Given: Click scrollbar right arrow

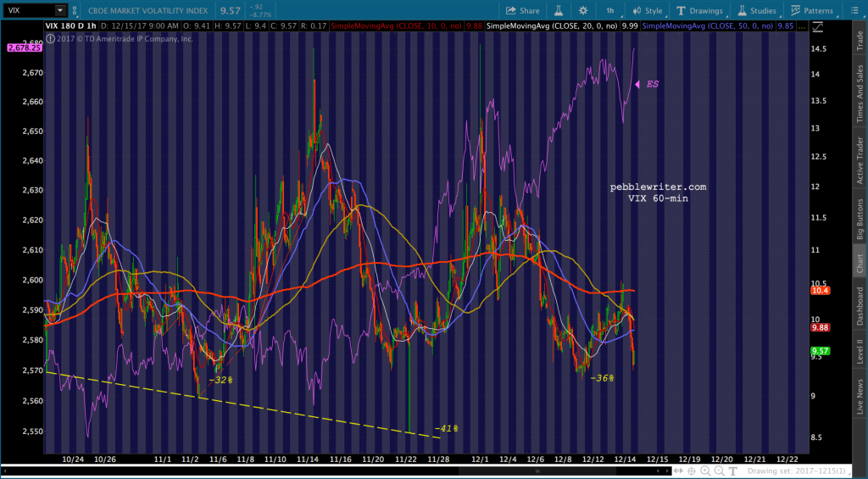Looking at the screenshot, I should point(667,471).
